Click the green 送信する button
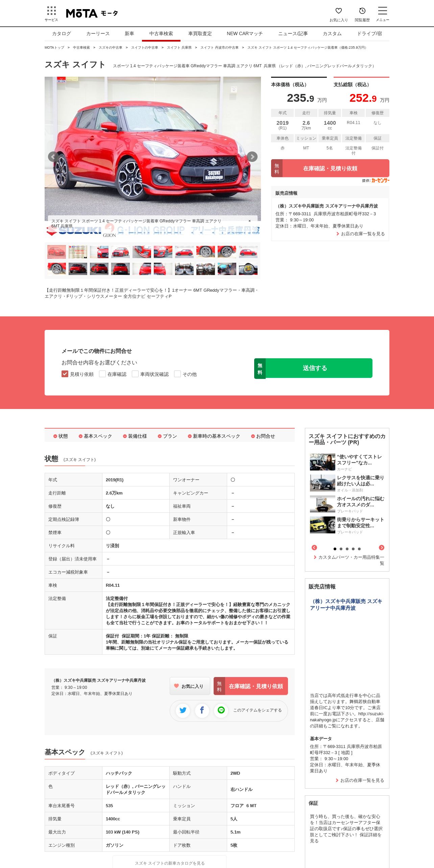 [x=313, y=368]
